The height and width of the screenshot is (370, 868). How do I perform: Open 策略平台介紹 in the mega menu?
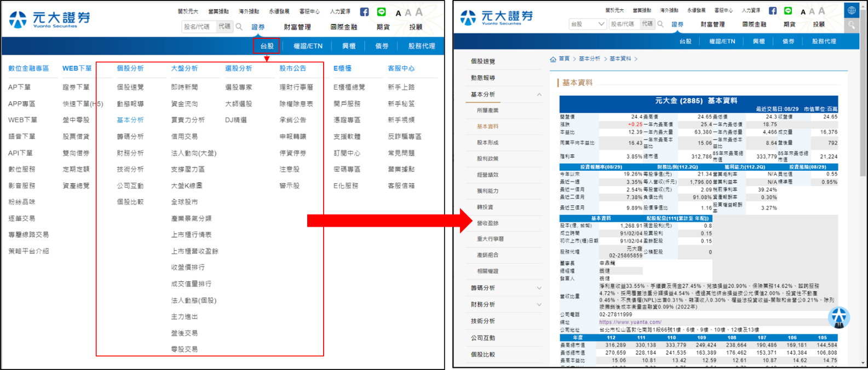click(x=28, y=251)
